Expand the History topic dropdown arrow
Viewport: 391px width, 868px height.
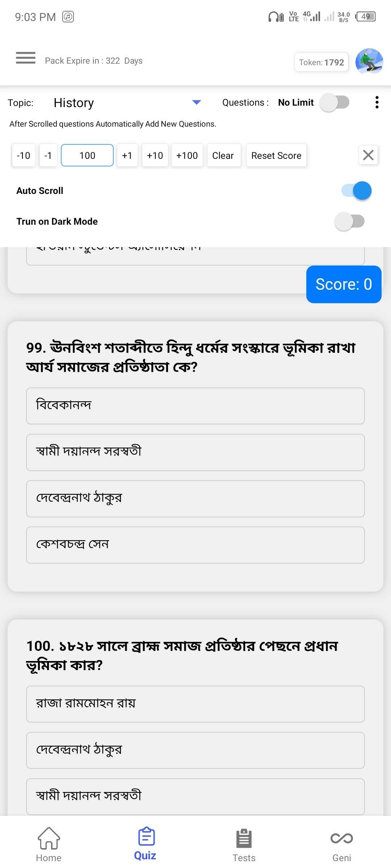(x=197, y=102)
